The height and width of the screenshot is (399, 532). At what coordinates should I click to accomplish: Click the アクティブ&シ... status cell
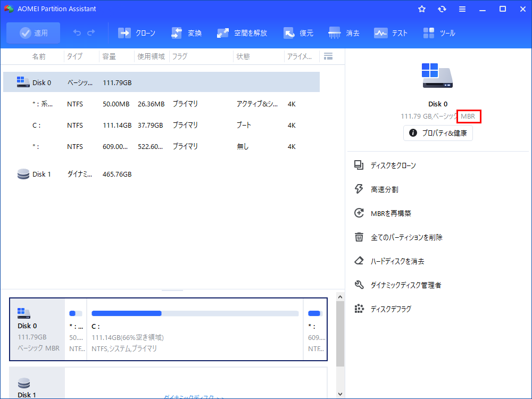[x=257, y=104]
